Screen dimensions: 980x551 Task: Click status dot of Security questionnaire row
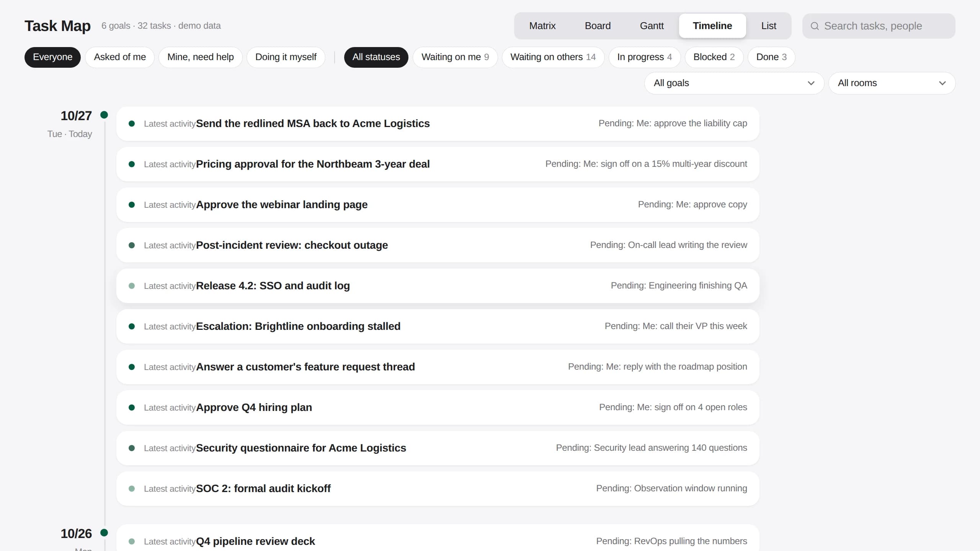click(x=132, y=448)
